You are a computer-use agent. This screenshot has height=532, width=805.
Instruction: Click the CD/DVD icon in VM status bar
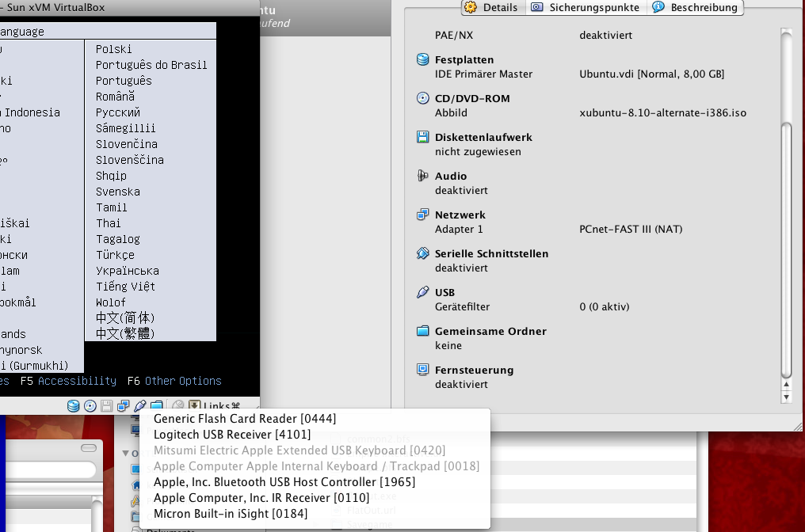pyautogui.click(x=90, y=406)
